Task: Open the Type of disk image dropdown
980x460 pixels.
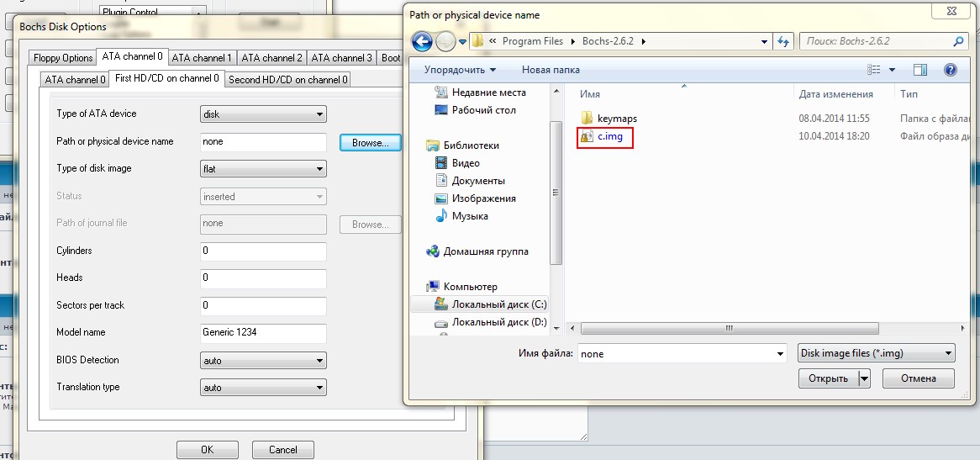Action: 263,169
